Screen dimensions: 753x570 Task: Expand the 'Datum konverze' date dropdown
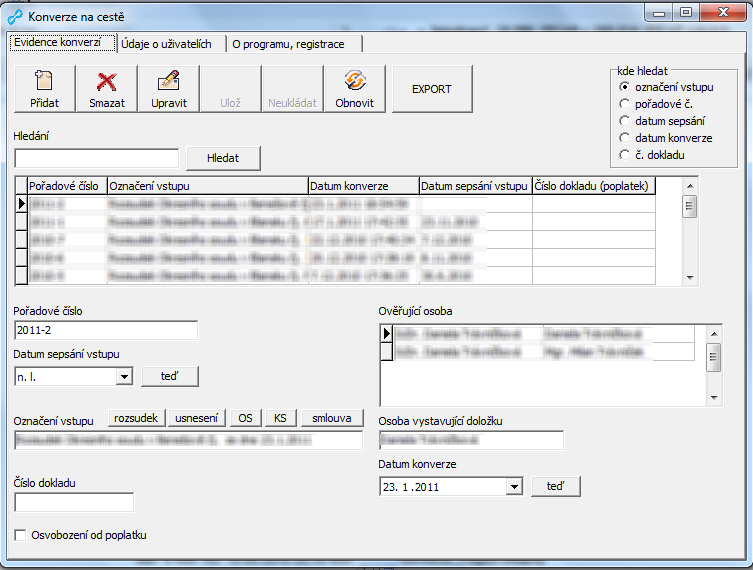[x=514, y=487]
